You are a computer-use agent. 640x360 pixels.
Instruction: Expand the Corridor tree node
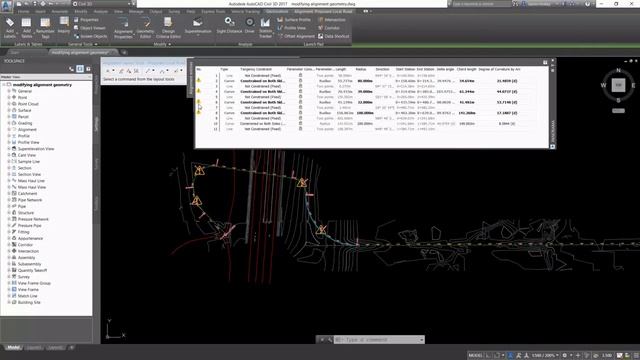click(9, 244)
